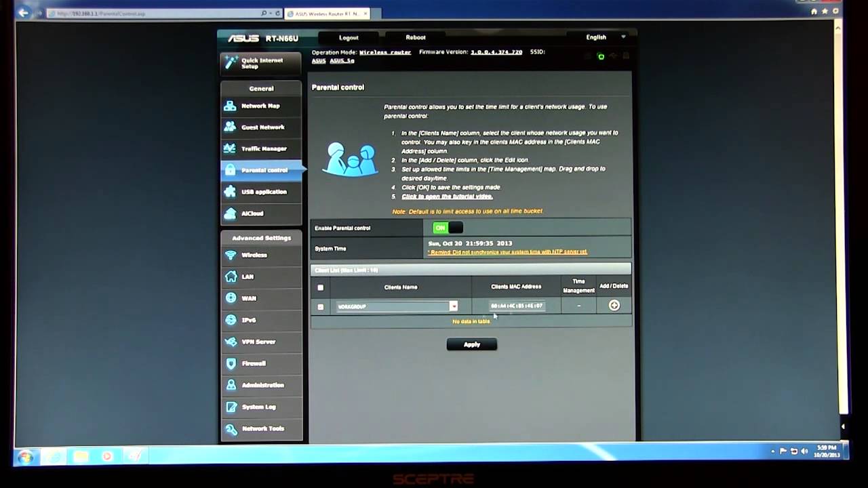
Task: Open browser Favorites star icon
Action: (823, 12)
